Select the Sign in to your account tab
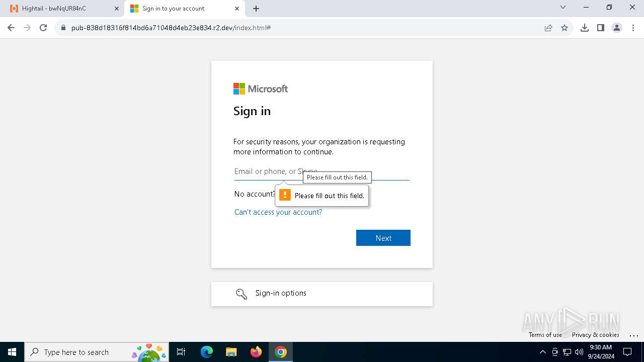The image size is (644, 362). pos(184,9)
